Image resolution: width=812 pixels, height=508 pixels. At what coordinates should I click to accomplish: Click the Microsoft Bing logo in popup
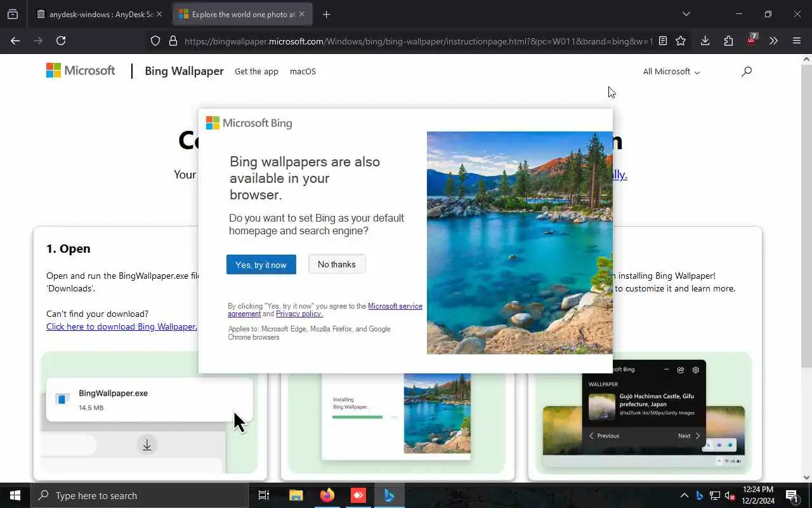coord(249,123)
